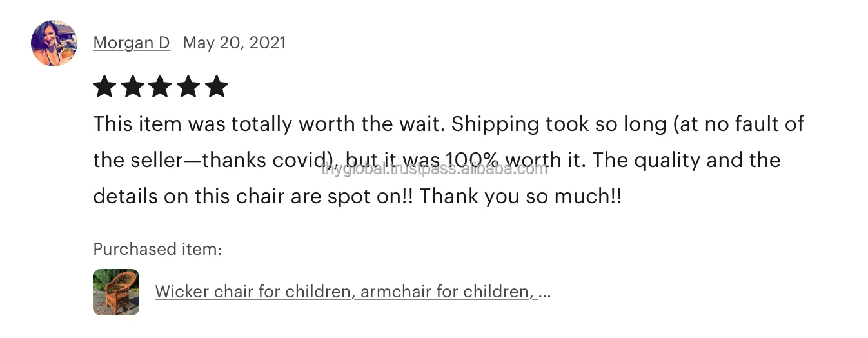Image resolution: width=868 pixels, height=338 pixels.
Task: Open the Morgan D reviewer profile link
Action: (132, 43)
